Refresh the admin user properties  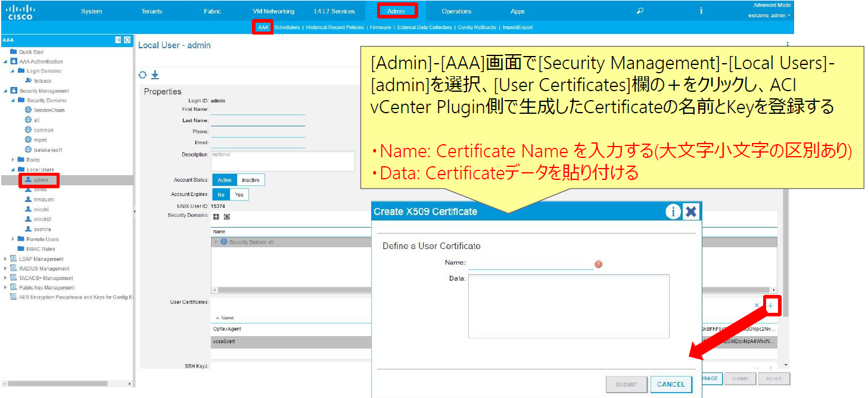point(143,76)
